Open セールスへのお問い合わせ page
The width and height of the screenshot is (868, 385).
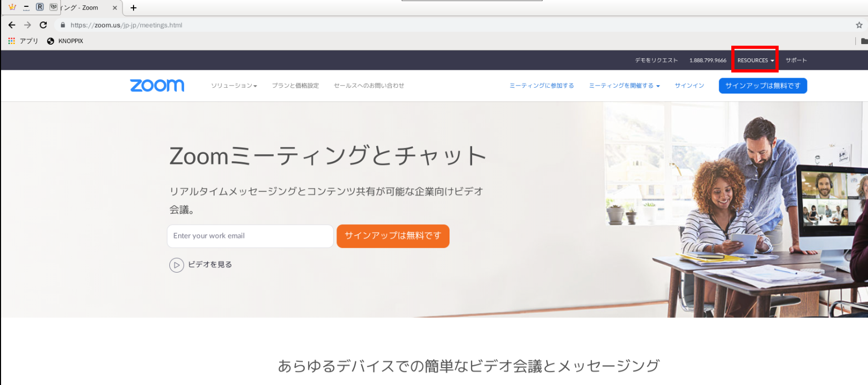click(x=369, y=86)
